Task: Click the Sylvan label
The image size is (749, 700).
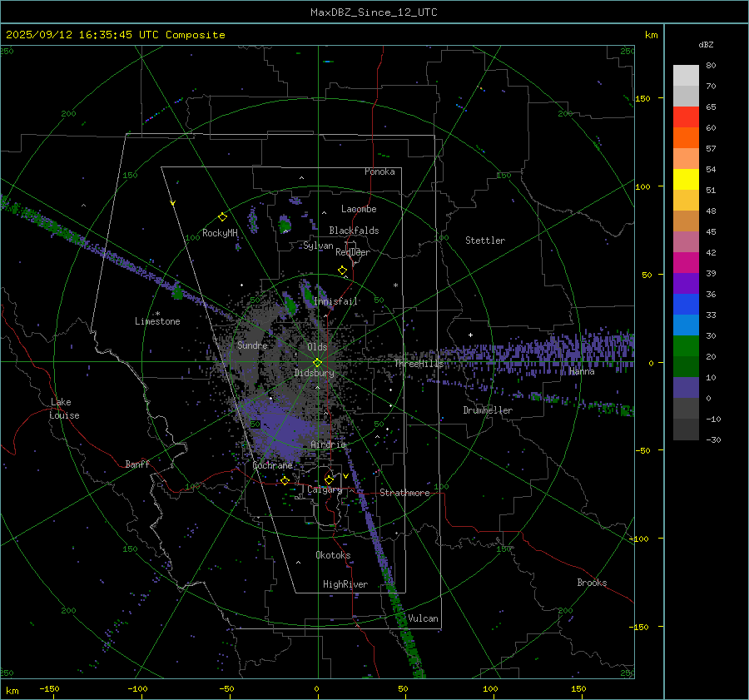Action: pyautogui.click(x=318, y=246)
